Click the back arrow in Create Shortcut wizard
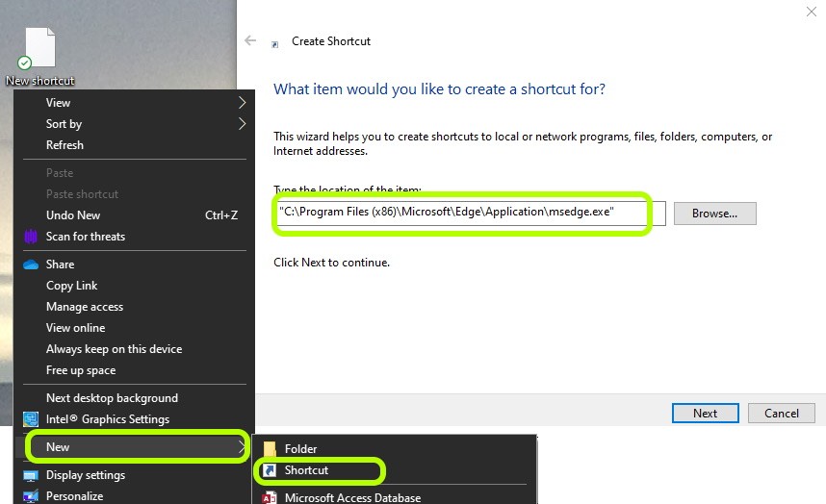This screenshot has height=504, width=826. (250, 41)
